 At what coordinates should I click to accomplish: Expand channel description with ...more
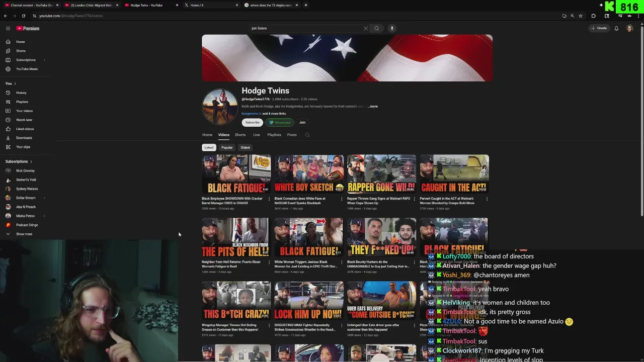coord(373,107)
